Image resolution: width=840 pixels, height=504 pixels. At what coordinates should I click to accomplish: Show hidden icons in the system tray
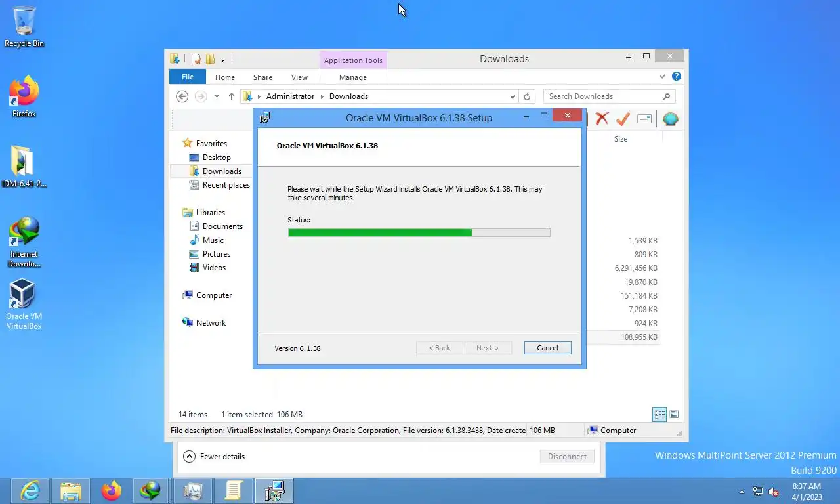coord(742,492)
